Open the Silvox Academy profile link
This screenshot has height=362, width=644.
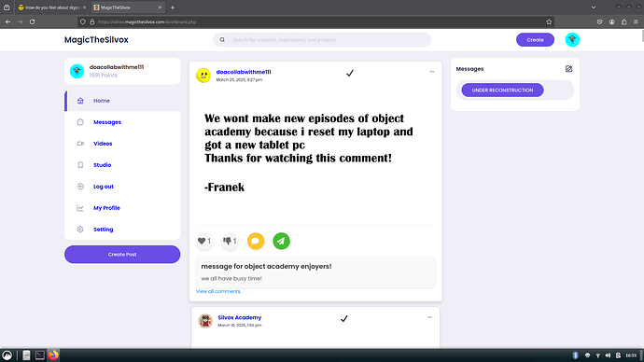[240, 317]
